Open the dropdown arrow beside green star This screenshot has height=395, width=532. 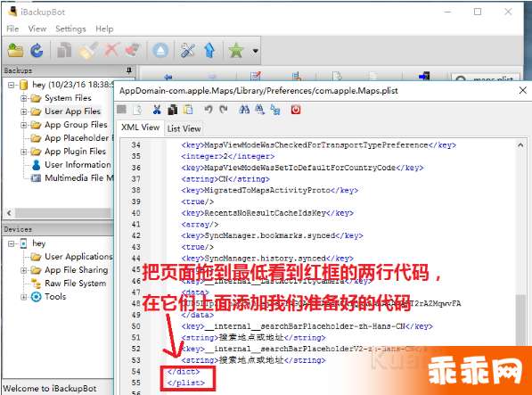coord(255,51)
